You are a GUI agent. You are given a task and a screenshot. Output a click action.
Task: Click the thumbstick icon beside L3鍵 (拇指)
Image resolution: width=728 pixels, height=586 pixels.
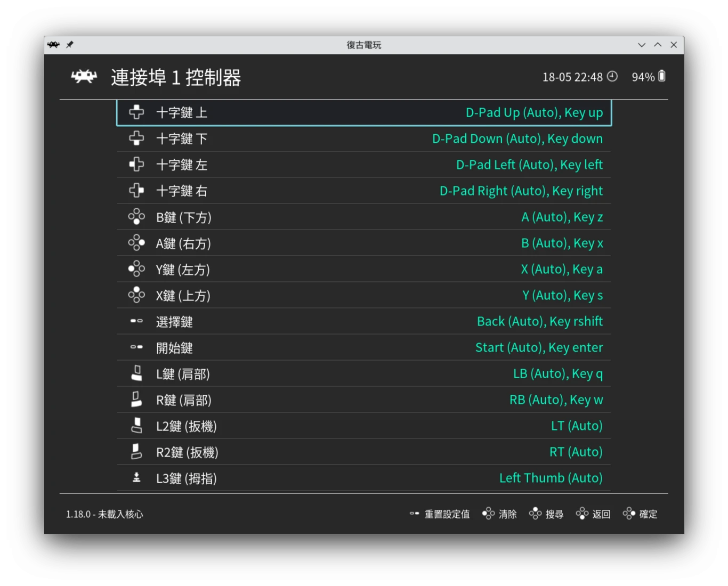point(136,478)
